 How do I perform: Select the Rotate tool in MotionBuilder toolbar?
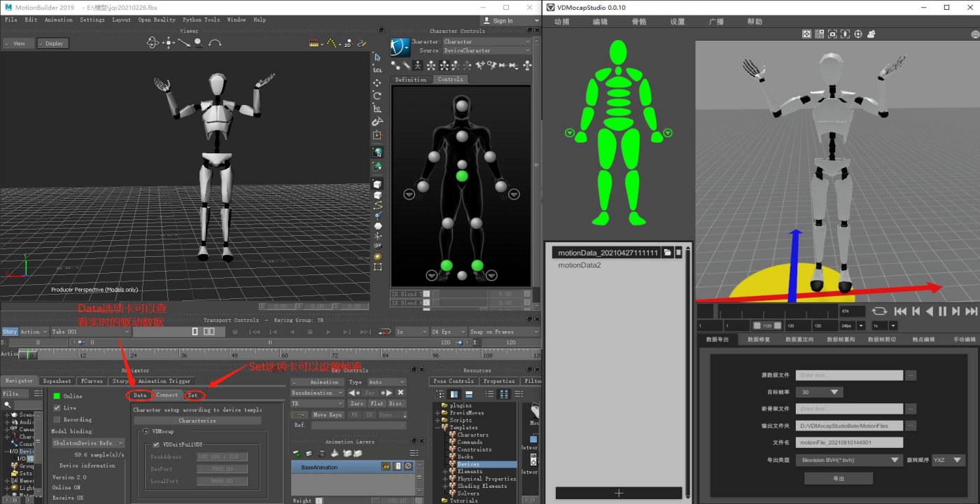(x=377, y=95)
